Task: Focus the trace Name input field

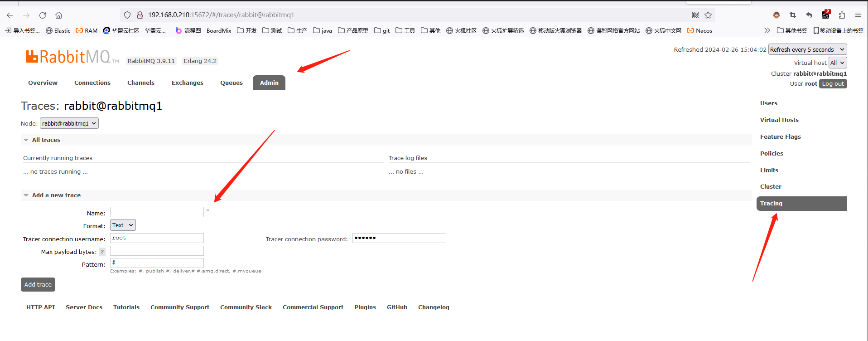Action: (x=157, y=212)
